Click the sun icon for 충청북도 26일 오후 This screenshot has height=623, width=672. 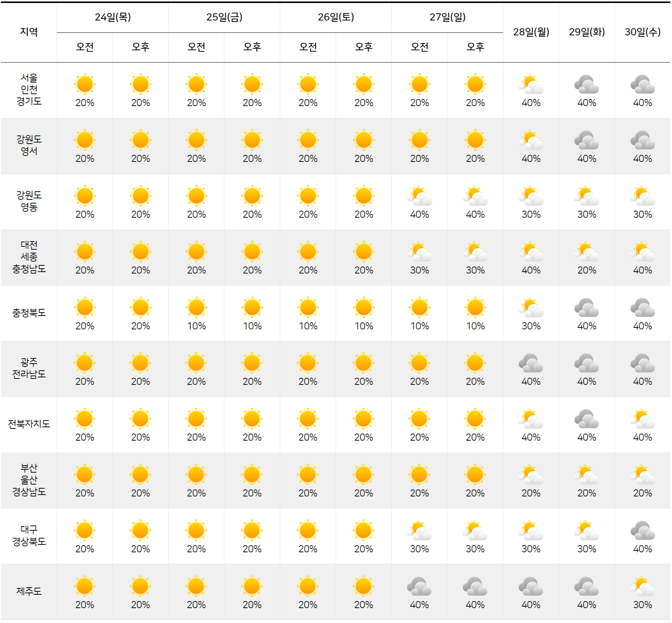pyautogui.click(x=364, y=307)
